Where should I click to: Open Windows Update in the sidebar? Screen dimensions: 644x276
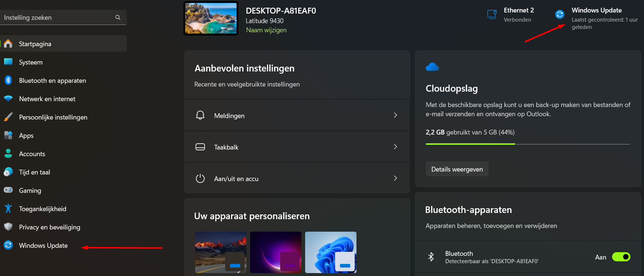[x=63, y=245]
